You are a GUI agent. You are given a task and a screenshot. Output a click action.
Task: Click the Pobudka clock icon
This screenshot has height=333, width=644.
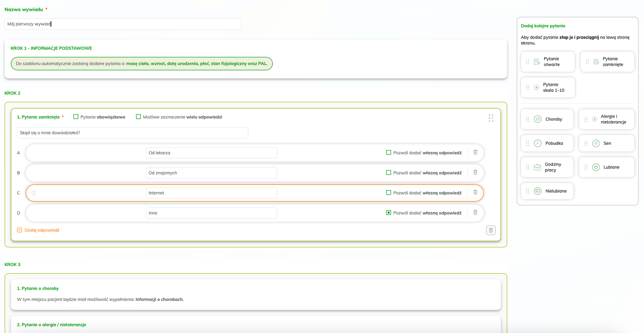pyautogui.click(x=538, y=144)
